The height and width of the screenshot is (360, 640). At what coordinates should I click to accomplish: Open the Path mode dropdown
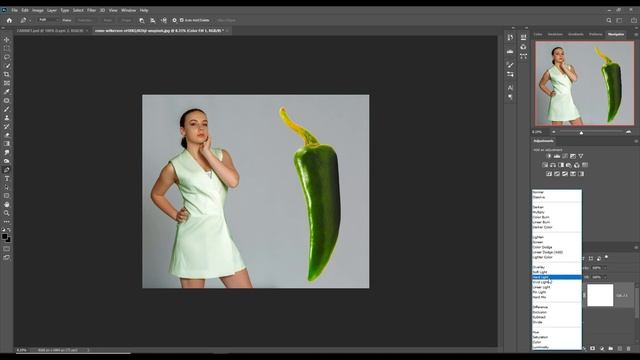48,20
